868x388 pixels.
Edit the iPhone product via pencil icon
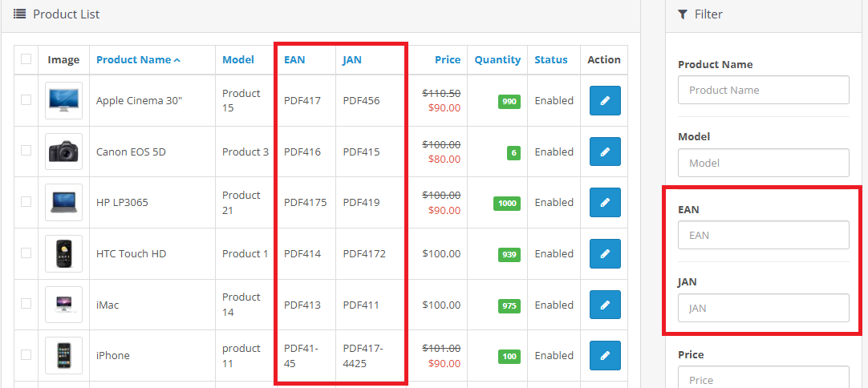(605, 356)
